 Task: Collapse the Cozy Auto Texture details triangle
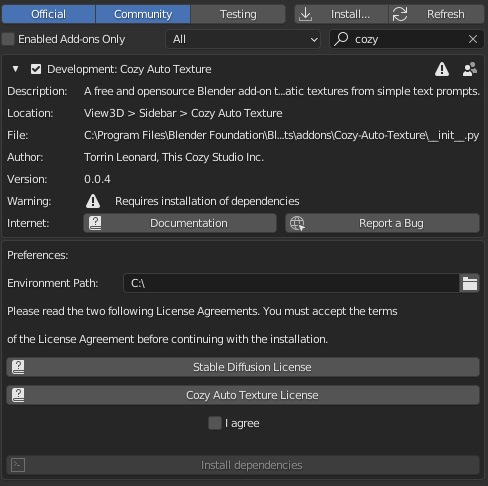point(15,69)
